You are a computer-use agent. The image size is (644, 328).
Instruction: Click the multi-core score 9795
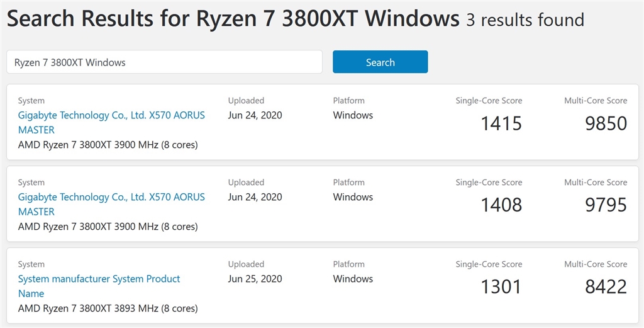pos(606,205)
